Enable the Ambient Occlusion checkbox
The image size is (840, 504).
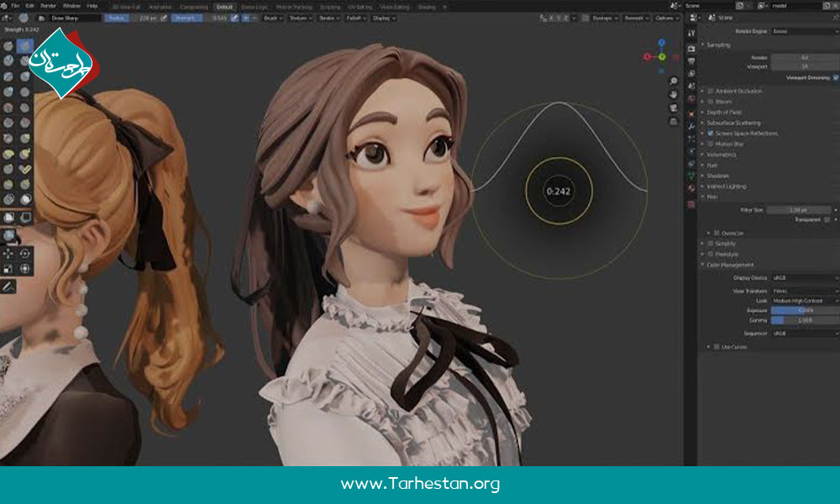pos(711,91)
